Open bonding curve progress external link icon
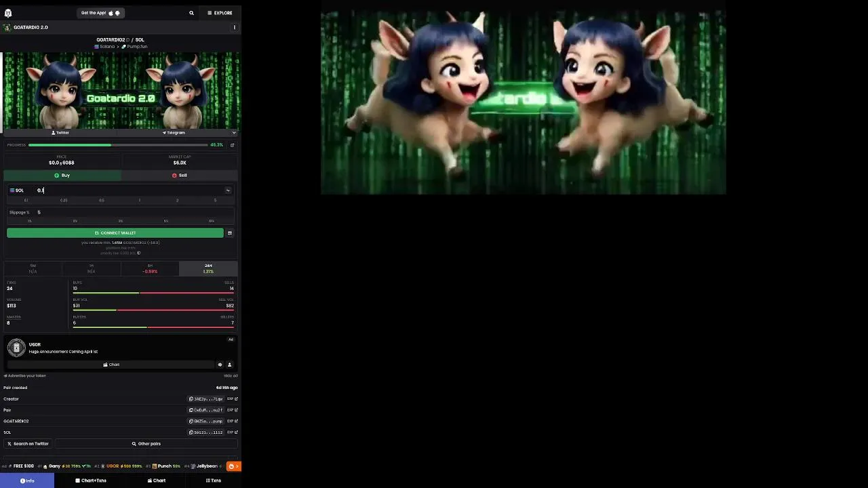Viewport: 868px width, 488px height. (232, 145)
